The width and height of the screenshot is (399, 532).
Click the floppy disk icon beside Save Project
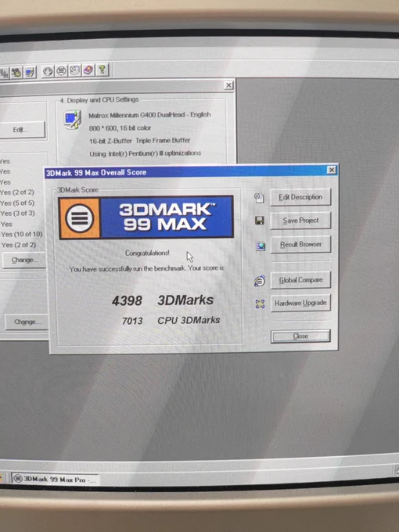tap(260, 221)
